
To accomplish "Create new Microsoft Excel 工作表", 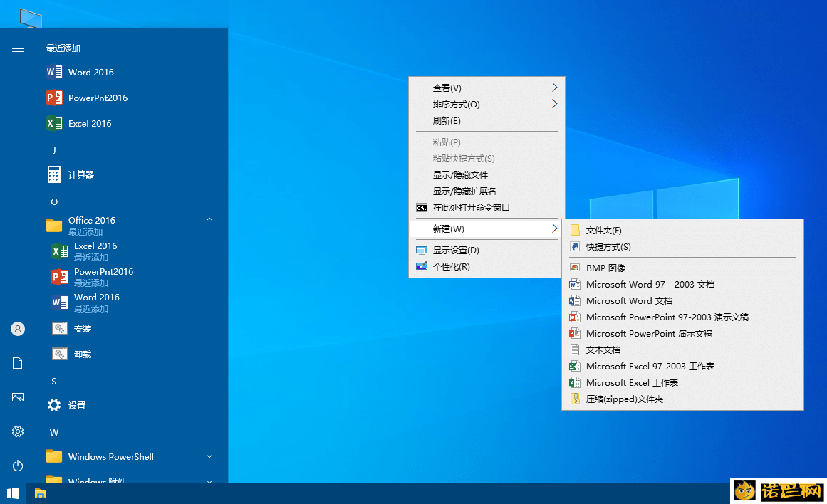I will coord(682,382).
